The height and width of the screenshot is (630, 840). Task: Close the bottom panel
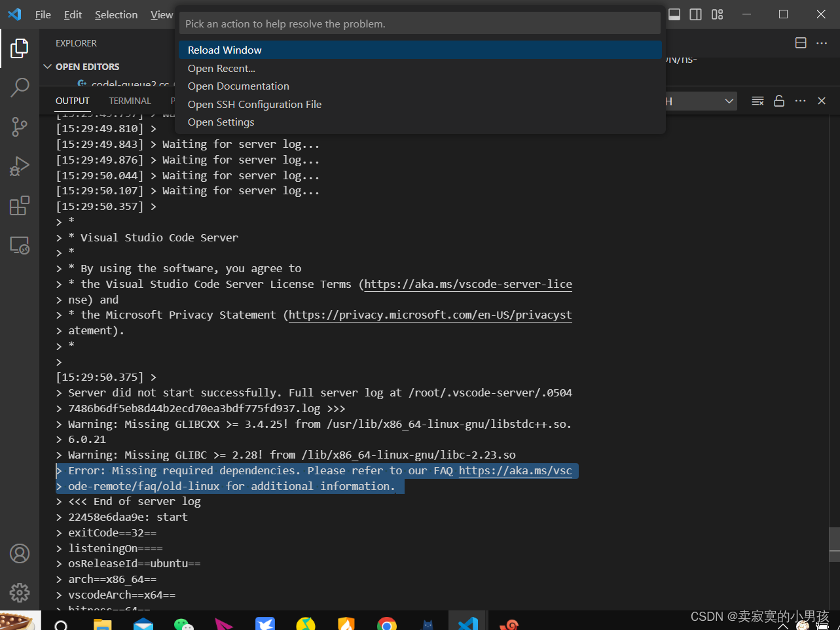(822, 101)
